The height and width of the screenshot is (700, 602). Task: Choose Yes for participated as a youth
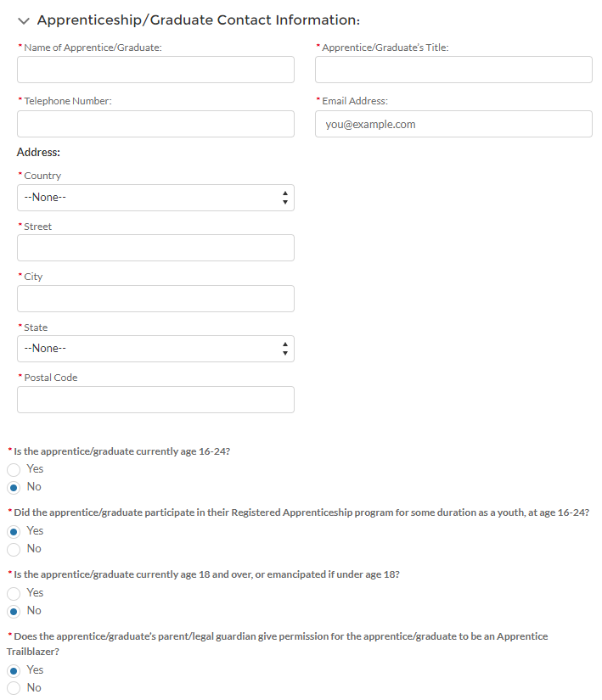(14, 531)
